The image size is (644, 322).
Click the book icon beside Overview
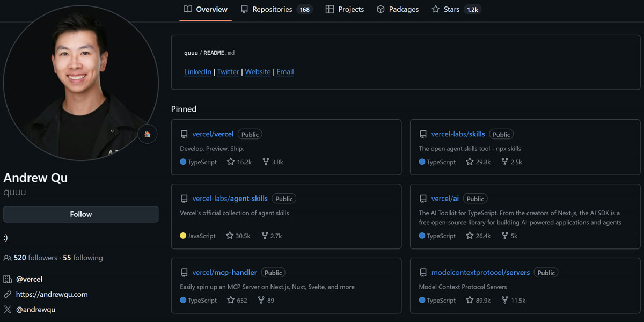[x=188, y=9]
